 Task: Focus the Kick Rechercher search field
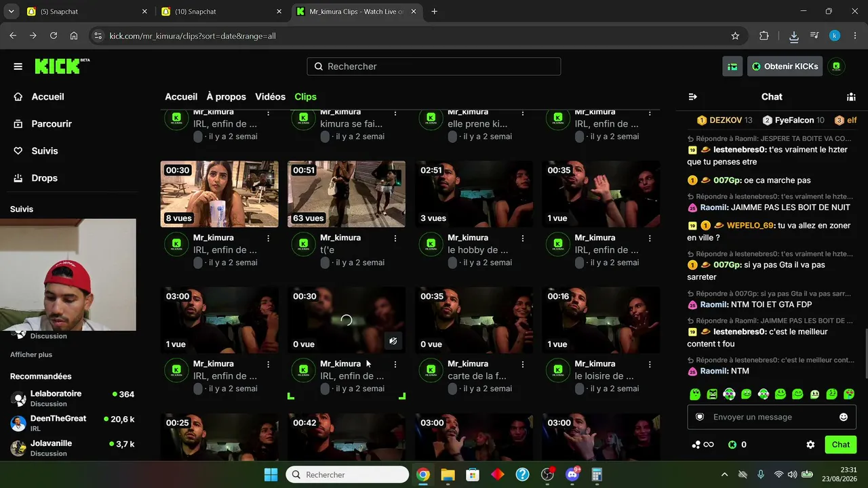click(x=434, y=66)
